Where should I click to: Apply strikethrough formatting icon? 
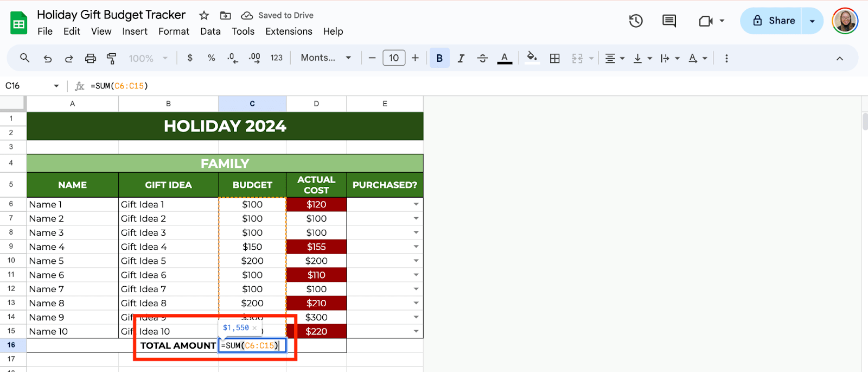[x=482, y=58]
